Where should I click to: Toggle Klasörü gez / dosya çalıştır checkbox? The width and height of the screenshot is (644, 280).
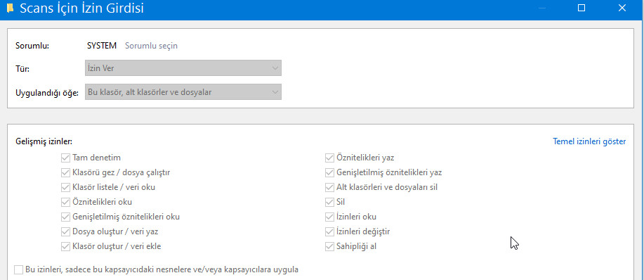(x=65, y=172)
